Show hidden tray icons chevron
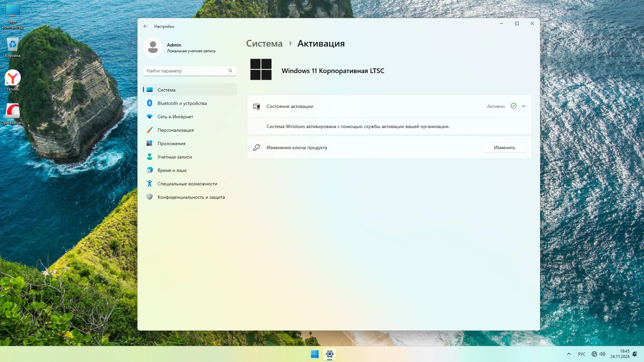644x362 pixels. (569, 354)
